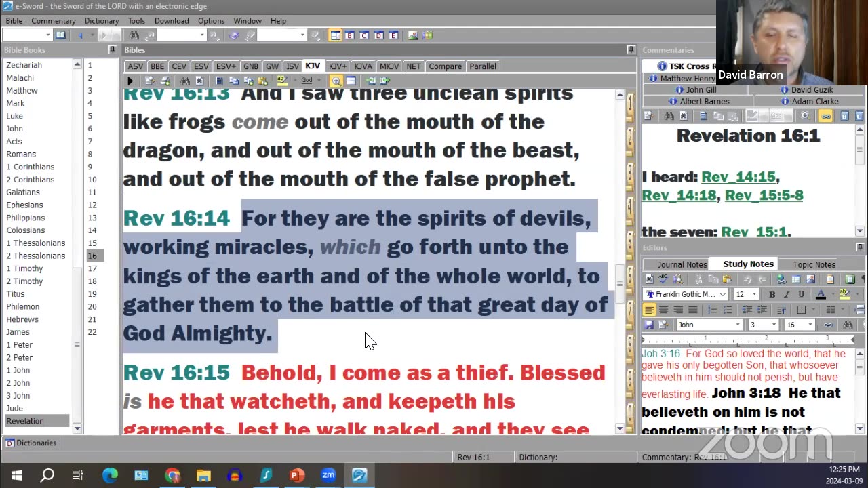The width and height of the screenshot is (868, 488).
Task: Open the Tools menu
Action: pos(136,21)
